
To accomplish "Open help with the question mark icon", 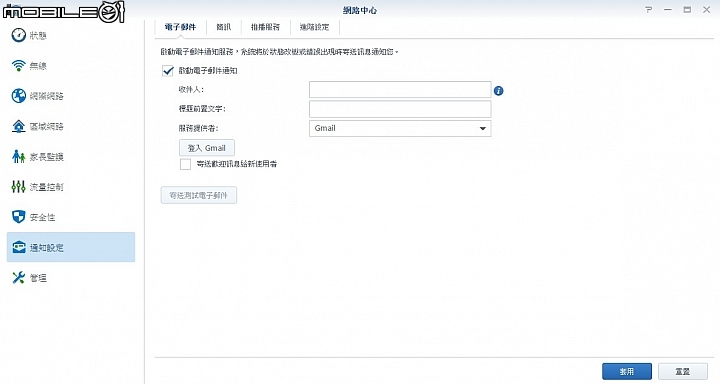I will [648, 10].
